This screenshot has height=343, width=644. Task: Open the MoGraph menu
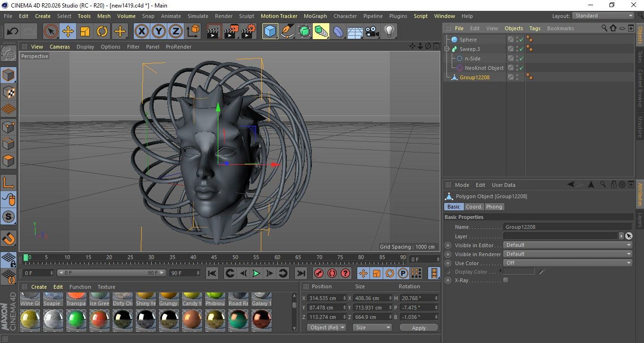click(x=315, y=16)
